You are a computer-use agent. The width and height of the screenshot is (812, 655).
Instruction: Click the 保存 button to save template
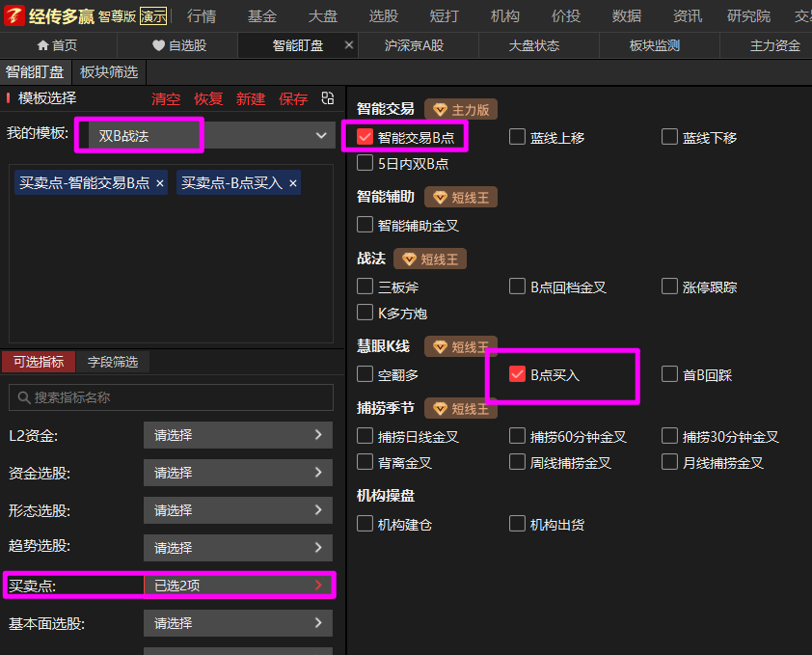pyautogui.click(x=293, y=98)
